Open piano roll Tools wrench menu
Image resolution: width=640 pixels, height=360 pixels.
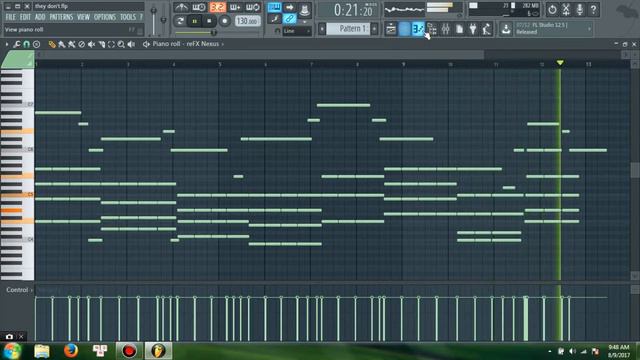tap(17, 44)
